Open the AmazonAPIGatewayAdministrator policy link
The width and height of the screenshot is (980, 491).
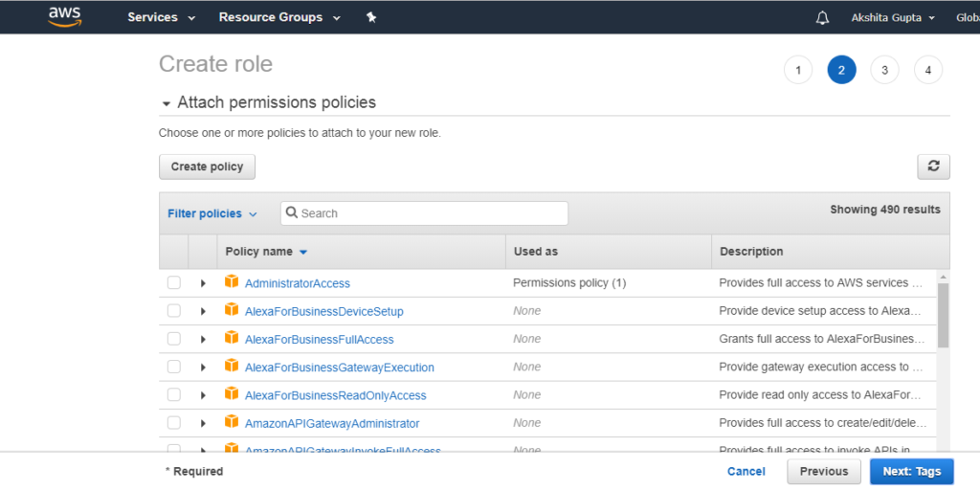point(332,424)
